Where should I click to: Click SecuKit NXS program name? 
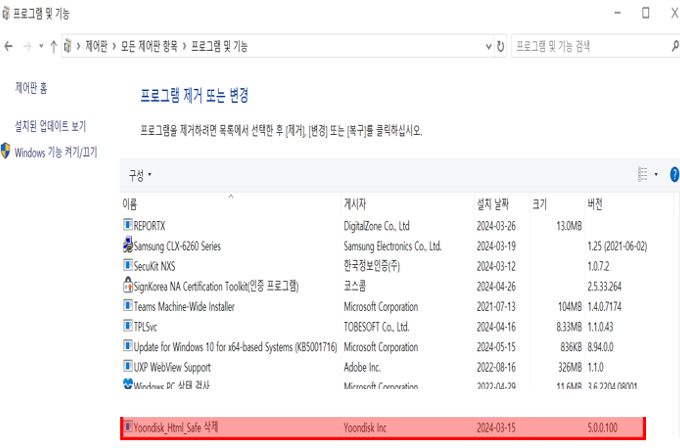click(154, 266)
